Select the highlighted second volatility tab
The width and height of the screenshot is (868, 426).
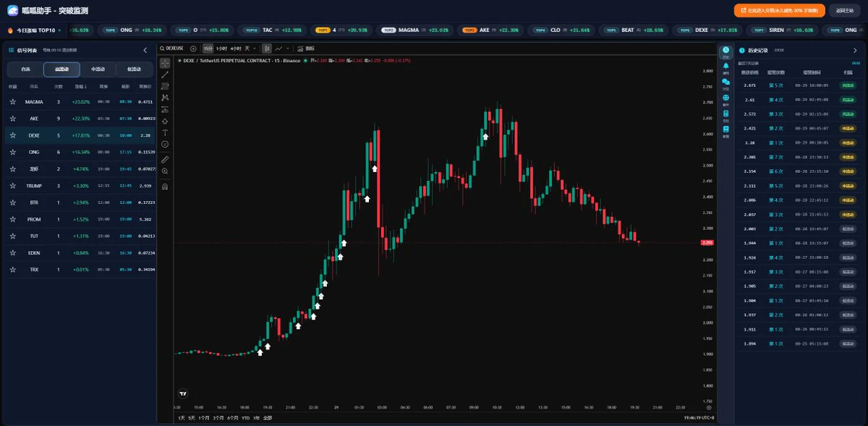tap(61, 69)
